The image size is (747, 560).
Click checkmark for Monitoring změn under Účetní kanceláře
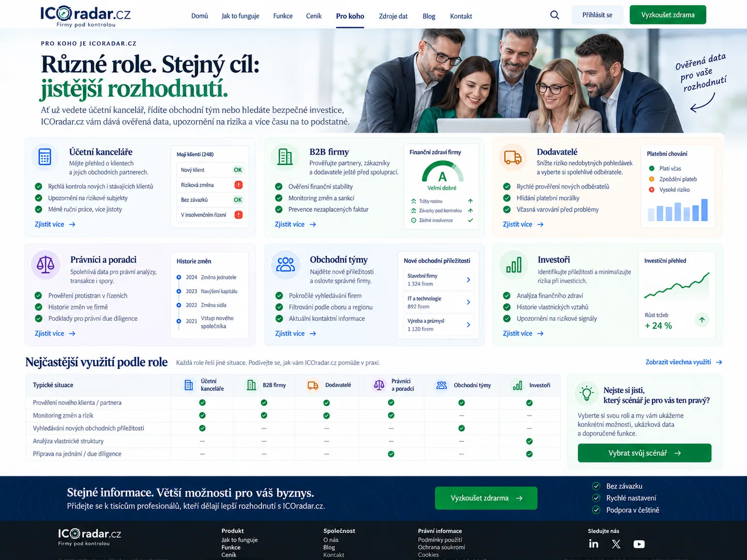(x=202, y=416)
